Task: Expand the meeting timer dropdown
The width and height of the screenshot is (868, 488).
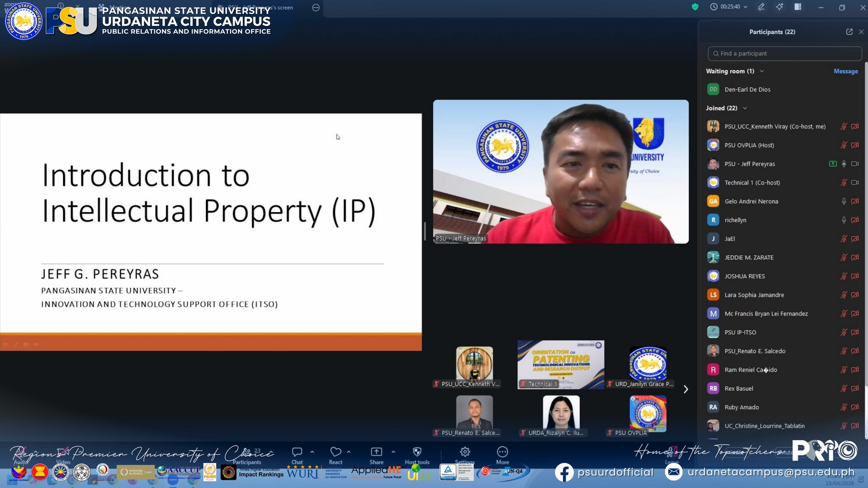Action: [746, 7]
